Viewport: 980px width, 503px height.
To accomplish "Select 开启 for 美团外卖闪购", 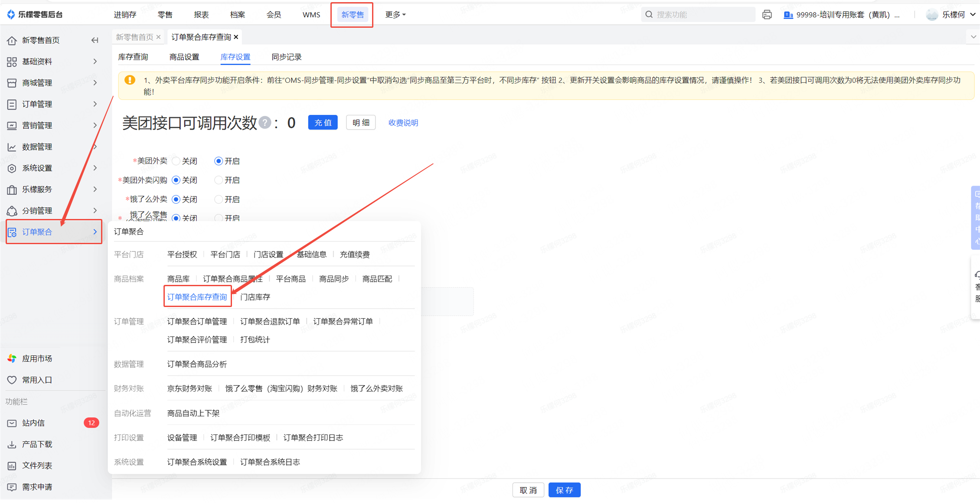I will (219, 180).
